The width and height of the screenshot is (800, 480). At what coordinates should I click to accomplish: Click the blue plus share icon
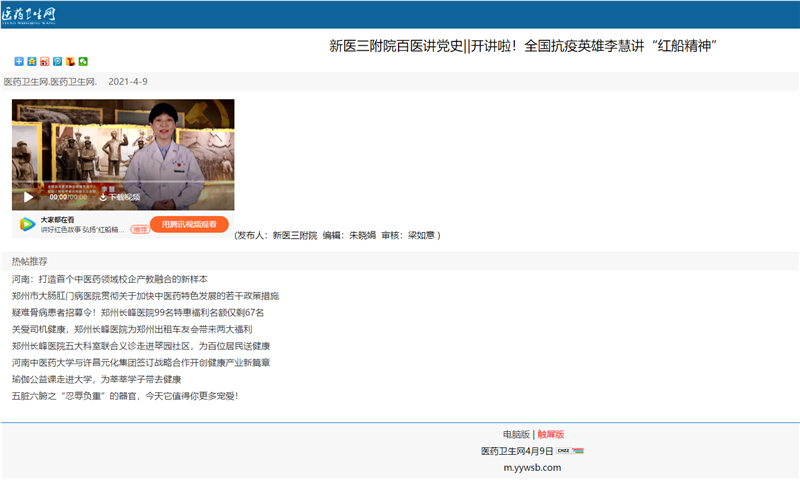[18, 62]
